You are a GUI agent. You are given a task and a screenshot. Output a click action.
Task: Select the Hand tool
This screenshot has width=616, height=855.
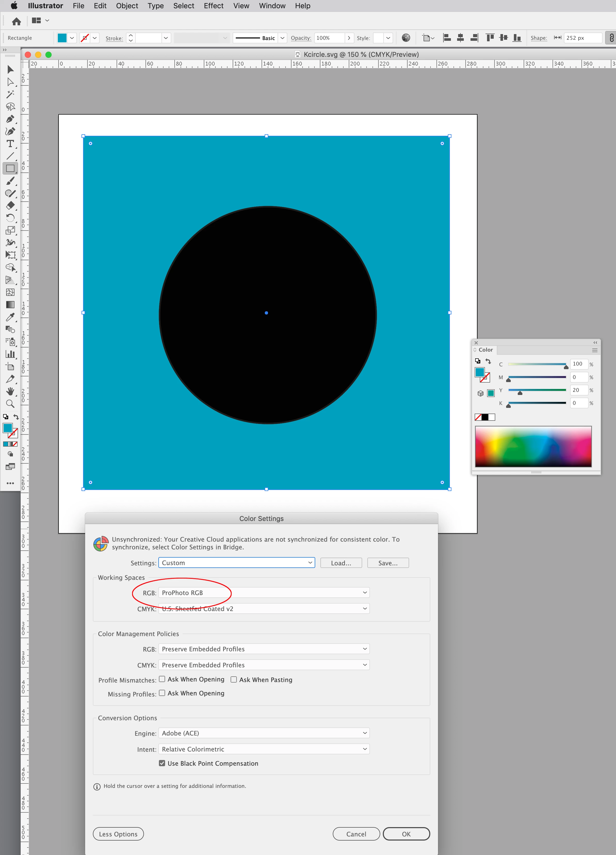coord(10,391)
